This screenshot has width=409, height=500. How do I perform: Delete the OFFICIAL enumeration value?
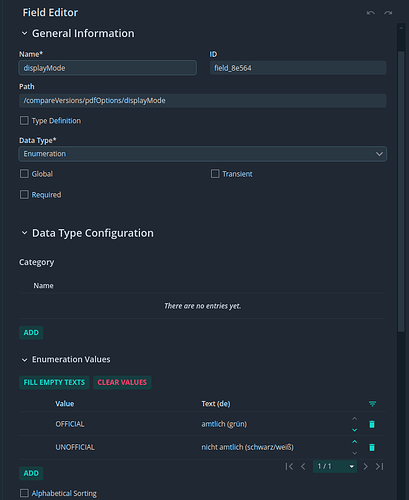pos(372,424)
